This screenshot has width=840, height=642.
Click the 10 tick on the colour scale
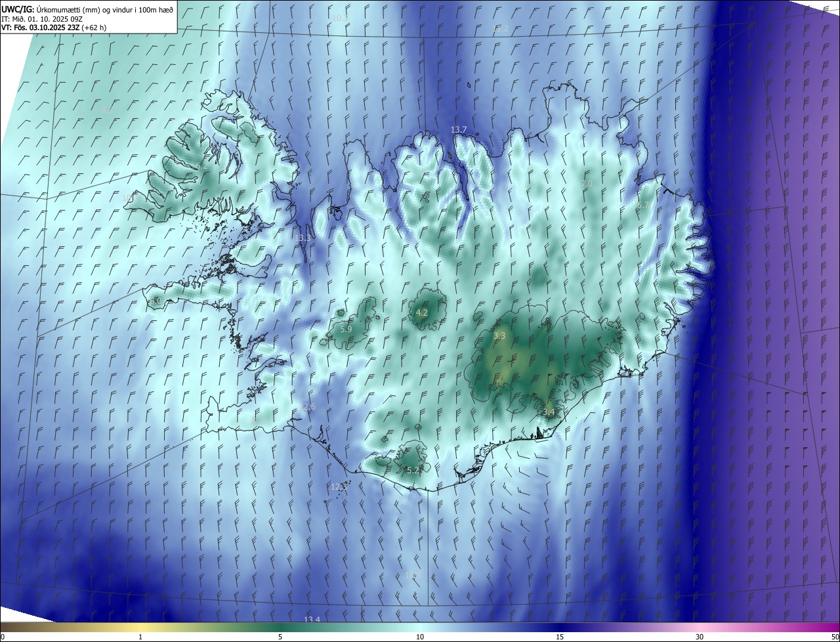pyautogui.click(x=420, y=637)
